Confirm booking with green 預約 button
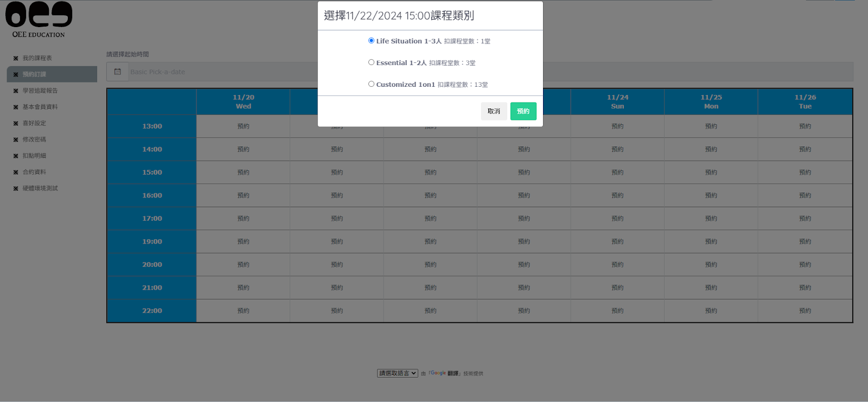This screenshot has width=868, height=402. (x=524, y=111)
